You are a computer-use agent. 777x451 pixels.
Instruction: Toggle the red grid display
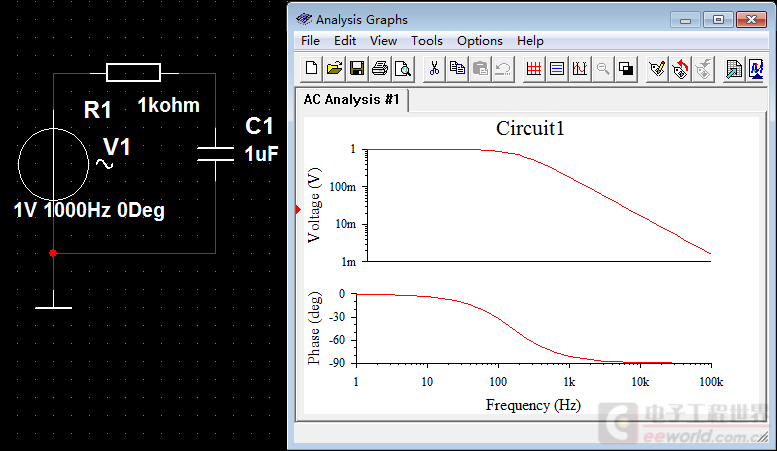click(x=534, y=68)
